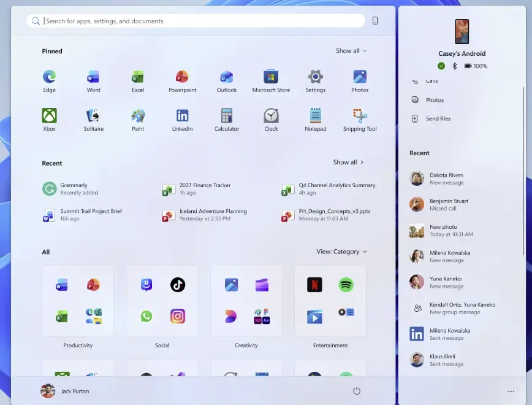Open Klaus Ekeli sent message
The image size is (532, 405).
[x=436, y=360]
